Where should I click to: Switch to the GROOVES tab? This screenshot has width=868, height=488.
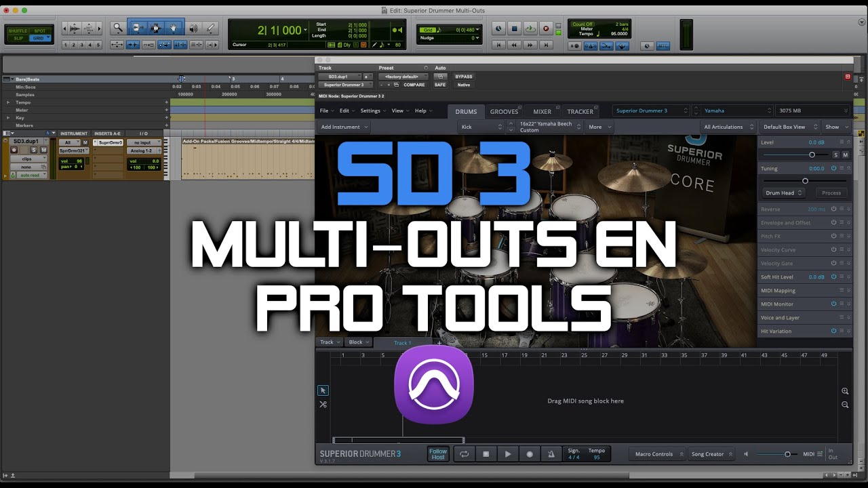[504, 111]
